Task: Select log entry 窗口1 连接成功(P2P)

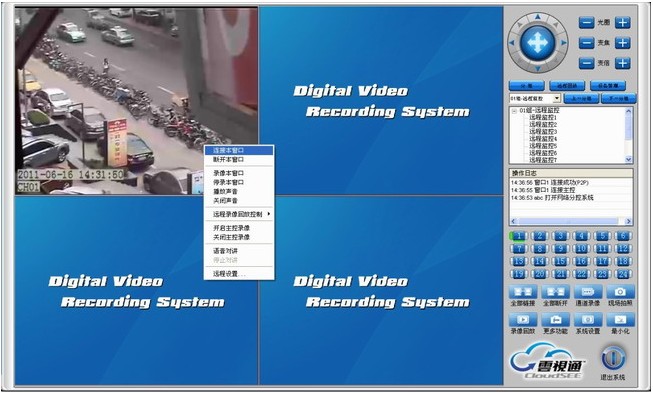Action: (x=549, y=183)
